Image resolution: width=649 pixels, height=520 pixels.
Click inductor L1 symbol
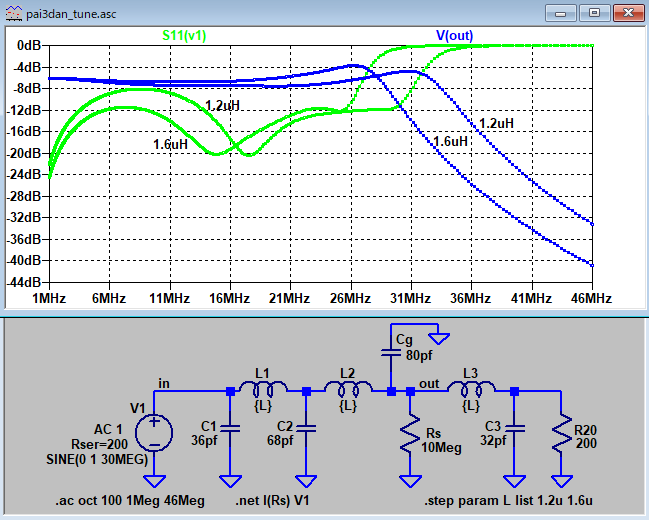point(263,389)
